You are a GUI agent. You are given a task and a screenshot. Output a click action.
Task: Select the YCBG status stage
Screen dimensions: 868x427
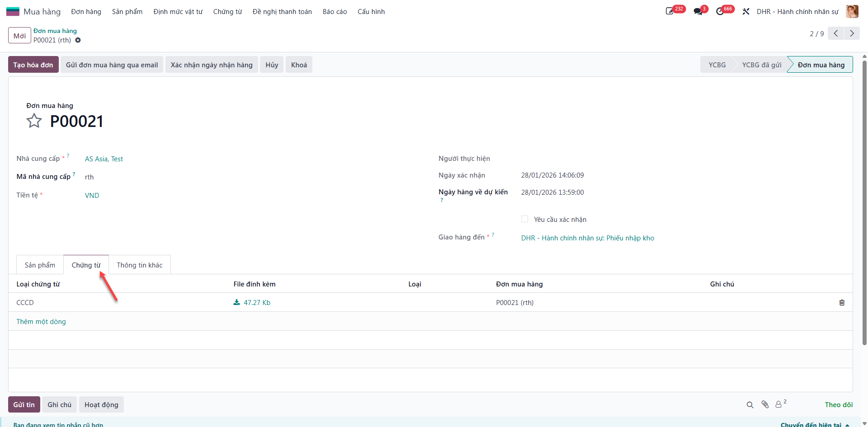[x=717, y=65]
